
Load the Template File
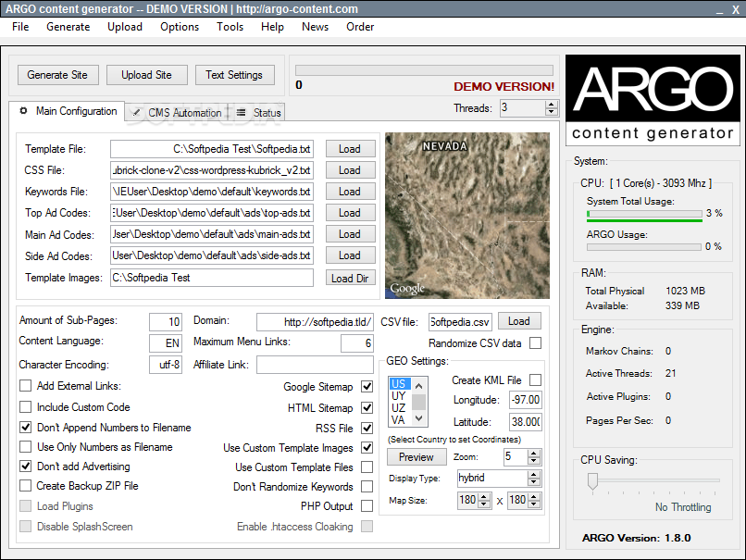(x=350, y=149)
